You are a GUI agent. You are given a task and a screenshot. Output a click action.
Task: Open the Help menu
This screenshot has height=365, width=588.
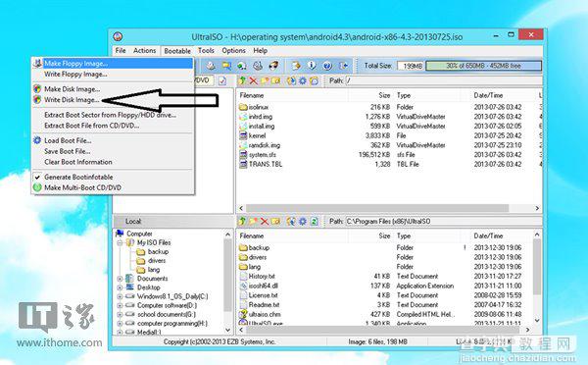[261, 50]
